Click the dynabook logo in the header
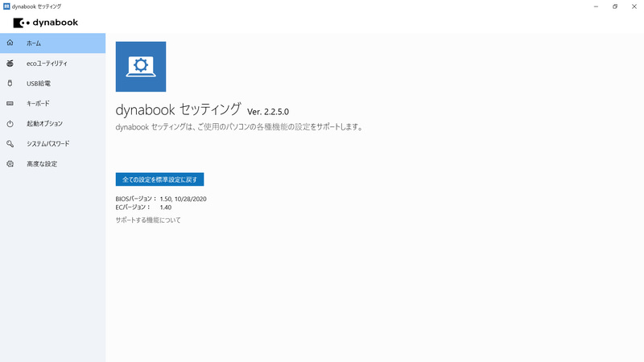The width and height of the screenshot is (644, 362). tap(46, 23)
